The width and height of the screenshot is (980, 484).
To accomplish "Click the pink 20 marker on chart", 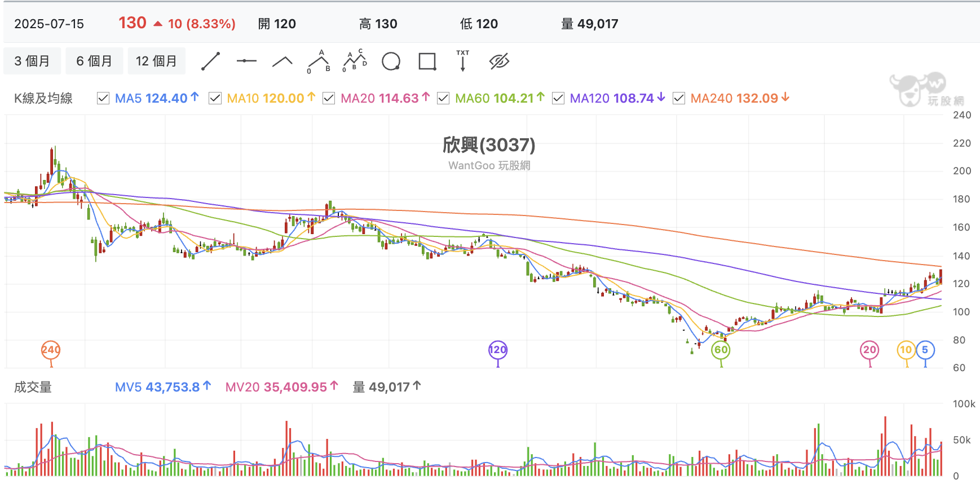I will [x=870, y=350].
